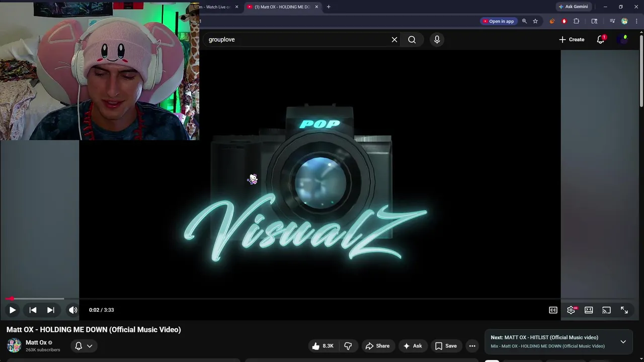644x362 pixels.
Task: Go to the previous video
Action: pos(33,310)
